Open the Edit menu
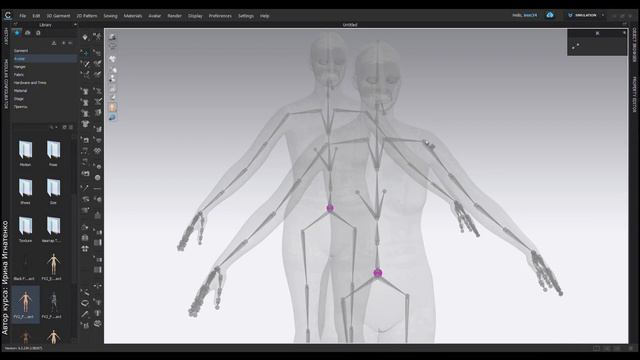The width and height of the screenshot is (640, 360). pyautogui.click(x=36, y=16)
